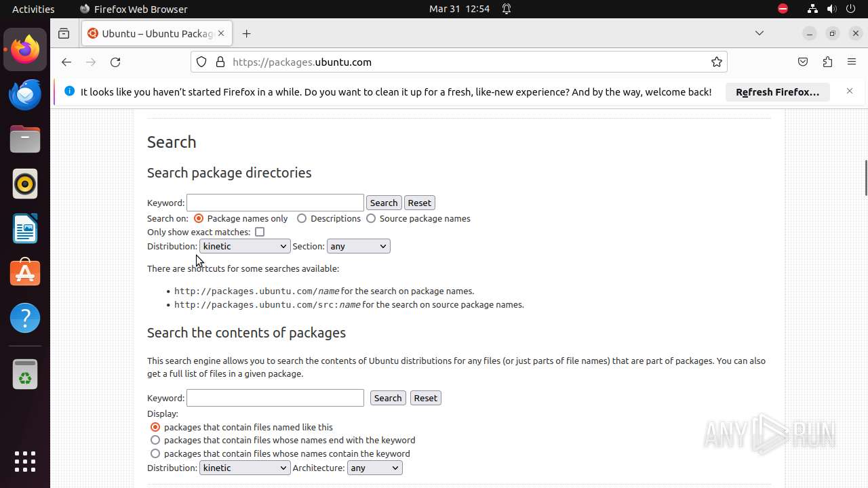
Task: Launch Thunderbird Mail from the dock
Action: [x=25, y=94]
